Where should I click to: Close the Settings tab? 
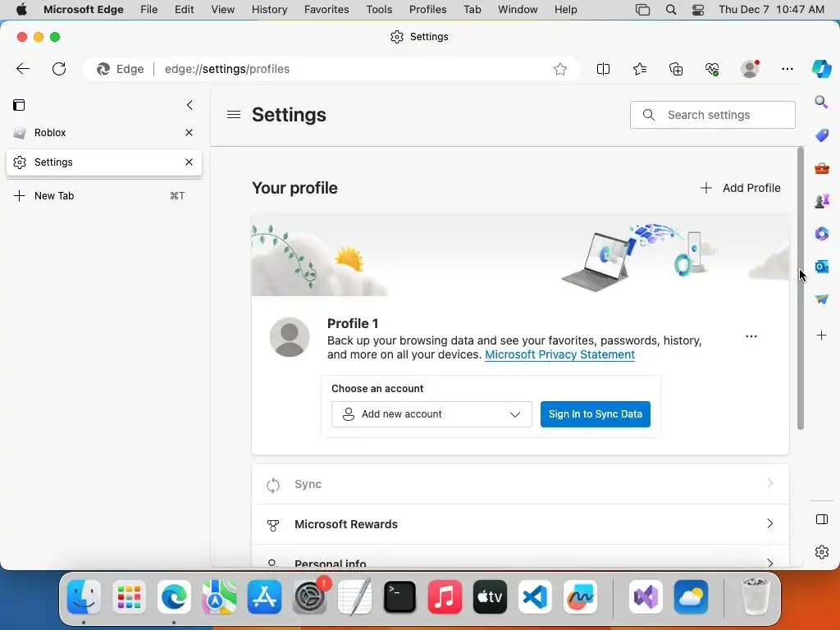189,162
